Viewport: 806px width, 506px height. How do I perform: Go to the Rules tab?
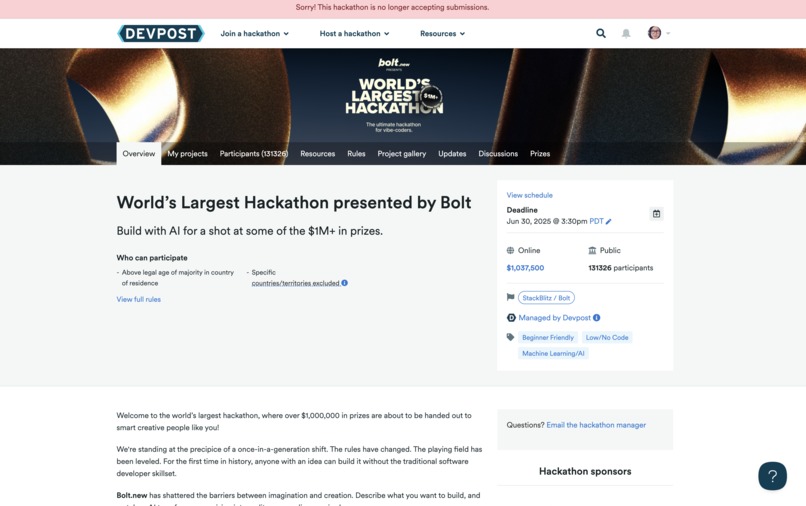point(356,153)
